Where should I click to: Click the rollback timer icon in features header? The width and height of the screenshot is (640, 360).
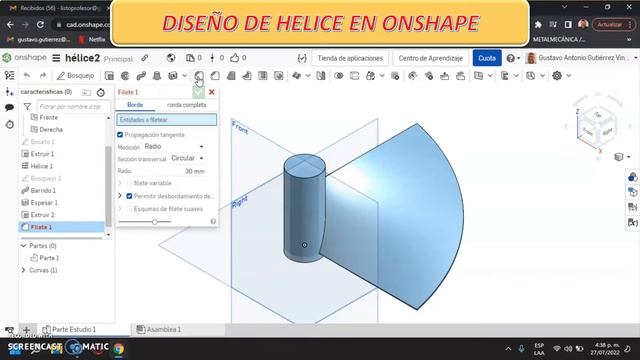pyautogui.click(x=101, y=93)
